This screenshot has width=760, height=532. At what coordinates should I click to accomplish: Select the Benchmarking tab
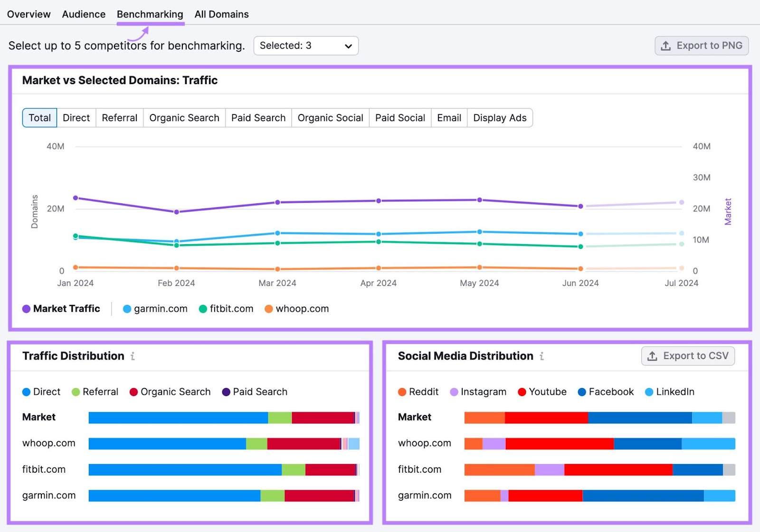[150, 14]
